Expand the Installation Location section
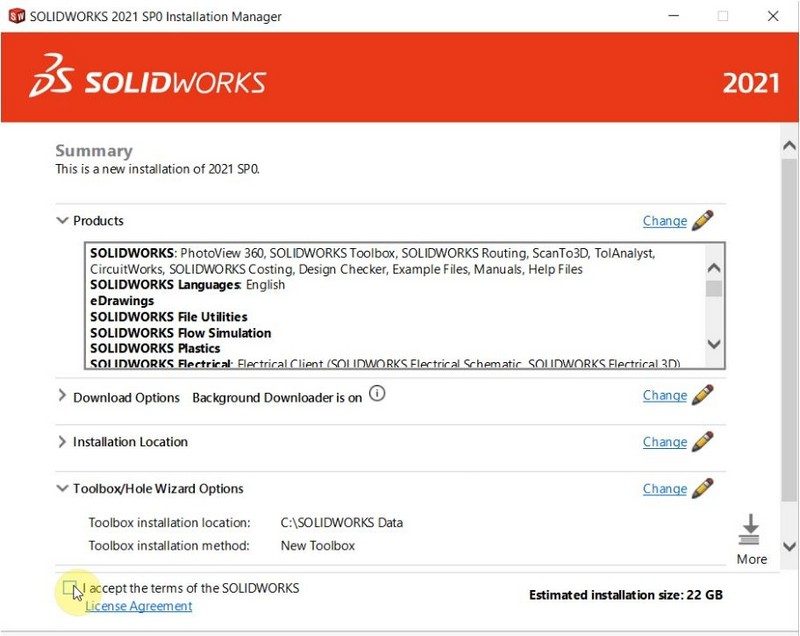800x636 pixels. tap(62, 442)
